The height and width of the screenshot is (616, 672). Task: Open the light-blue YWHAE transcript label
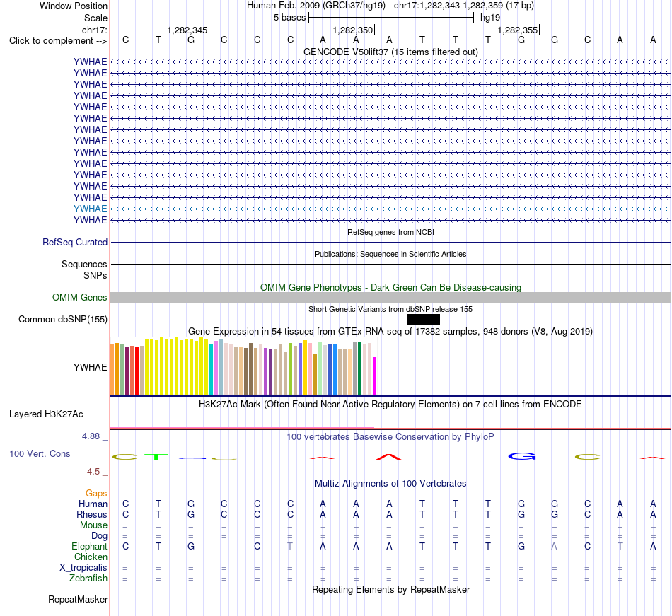[90, 209]
